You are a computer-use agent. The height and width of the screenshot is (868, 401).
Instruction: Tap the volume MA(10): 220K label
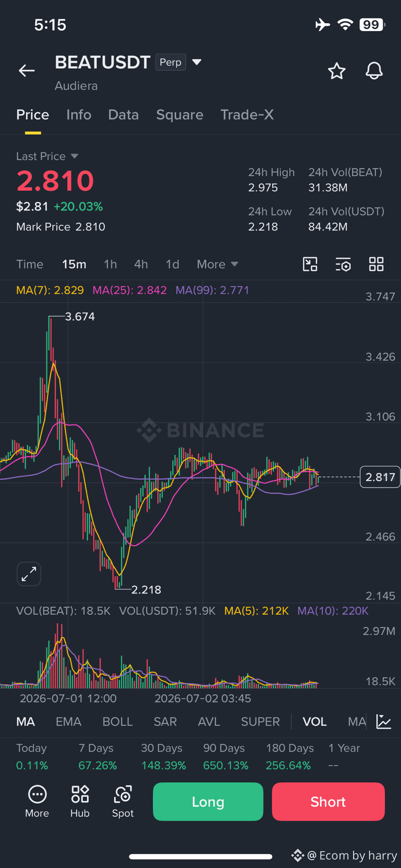coord(333,611)
